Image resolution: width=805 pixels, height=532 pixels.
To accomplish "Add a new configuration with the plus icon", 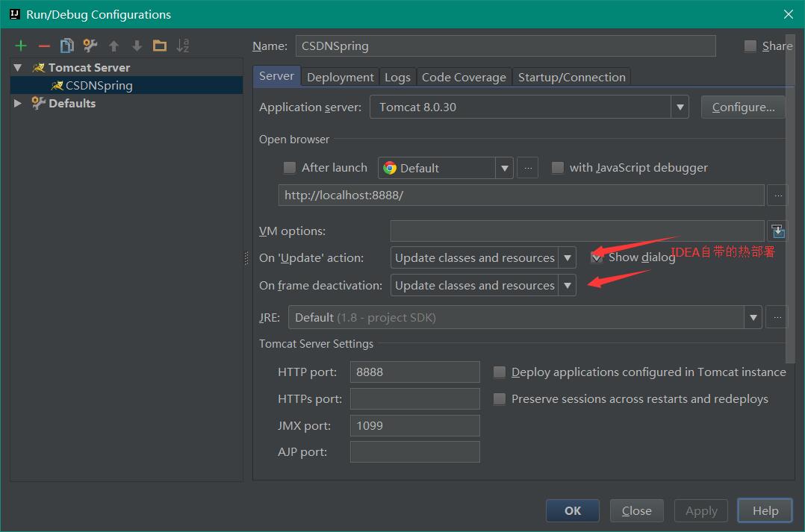I will tap(21, 46).
